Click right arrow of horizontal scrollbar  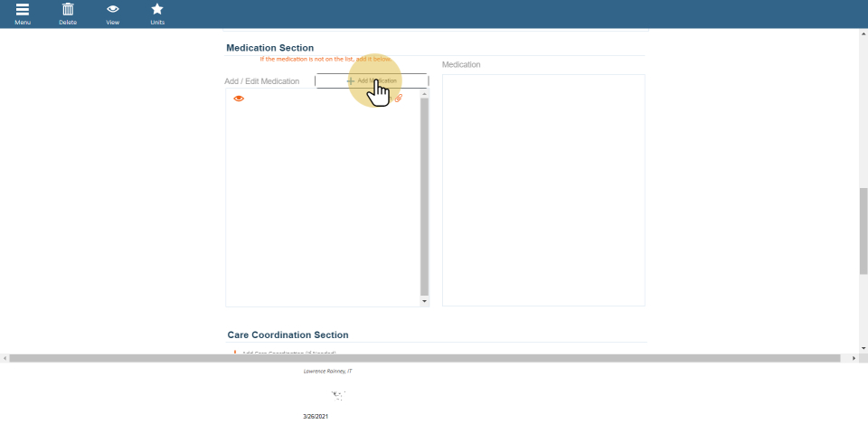[x=854, y=359]
